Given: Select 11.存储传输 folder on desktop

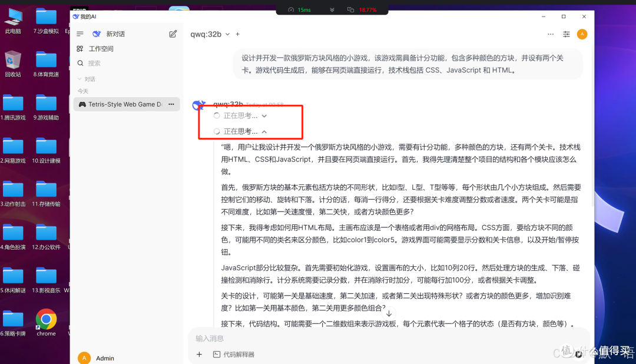Looking at the screenshot, I should pyautogui.click(x=46, y=194).
